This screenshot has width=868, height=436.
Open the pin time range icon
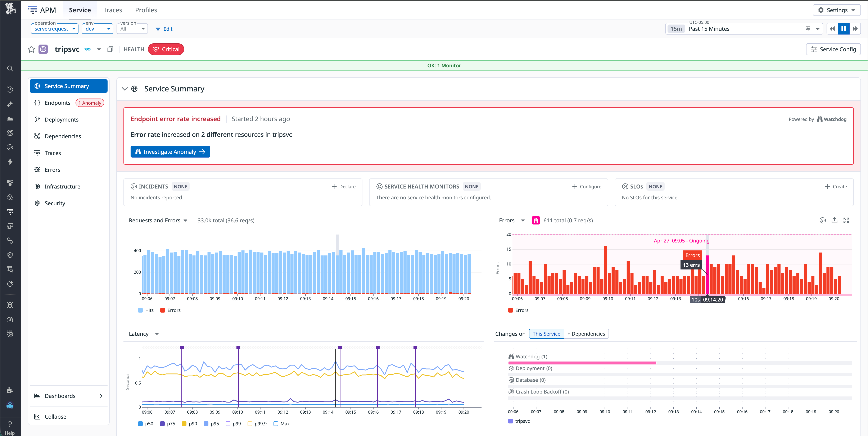pos(808,29)
